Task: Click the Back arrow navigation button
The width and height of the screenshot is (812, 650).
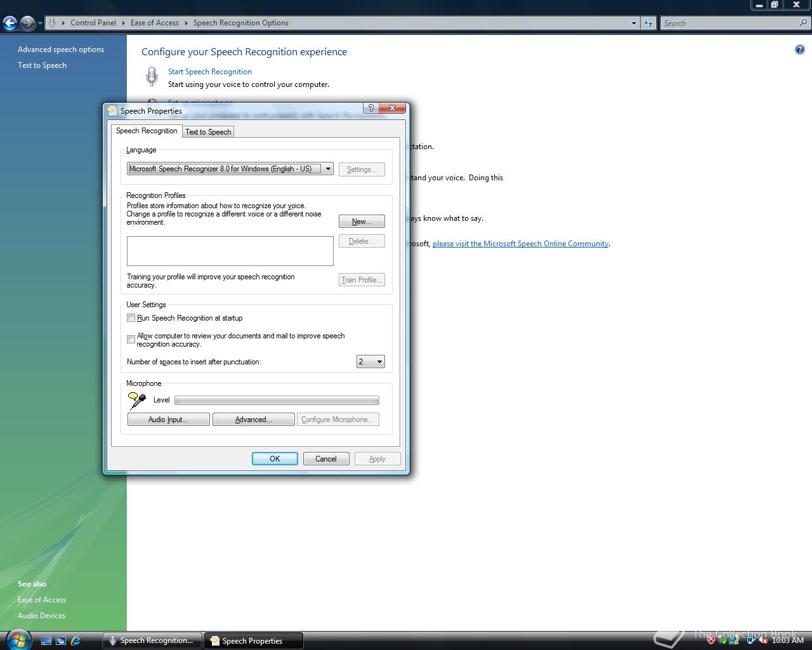Action: [10, 23]
